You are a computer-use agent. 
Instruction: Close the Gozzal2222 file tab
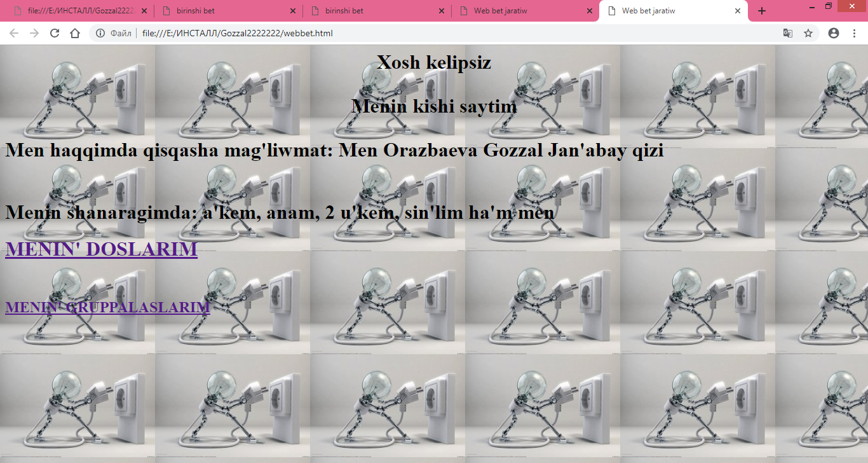(144, 11)
